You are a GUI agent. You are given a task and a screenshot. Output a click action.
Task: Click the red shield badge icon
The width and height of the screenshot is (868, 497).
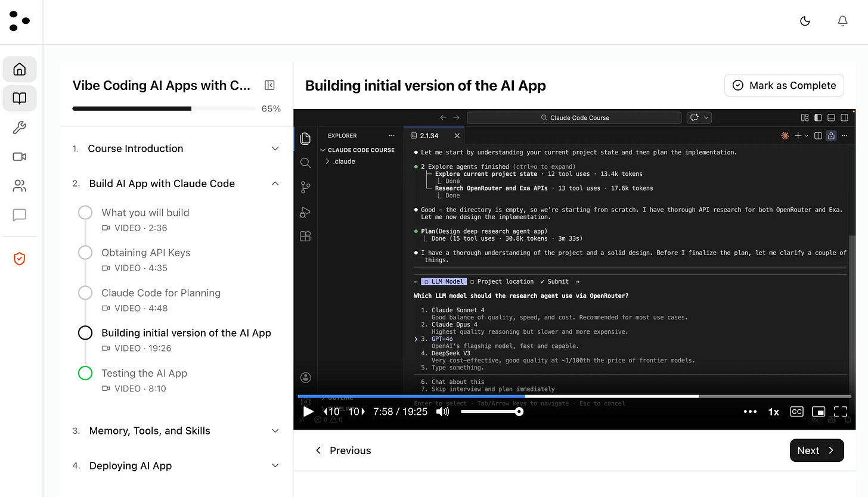tap(20, 258)
